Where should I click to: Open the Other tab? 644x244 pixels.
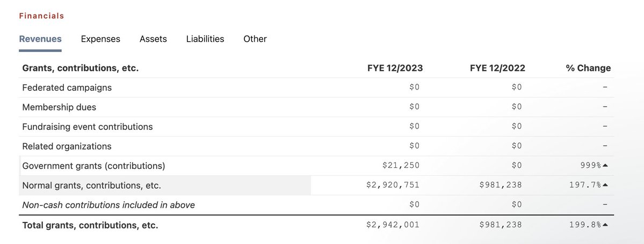pyautogui.click(x=255, y=39)
